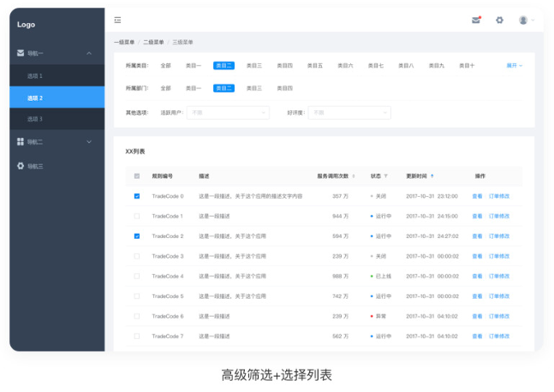Viewport: 554px width, 392px height.
Task: Click 查看 for TradeCode 0
Action: [477, 196]
